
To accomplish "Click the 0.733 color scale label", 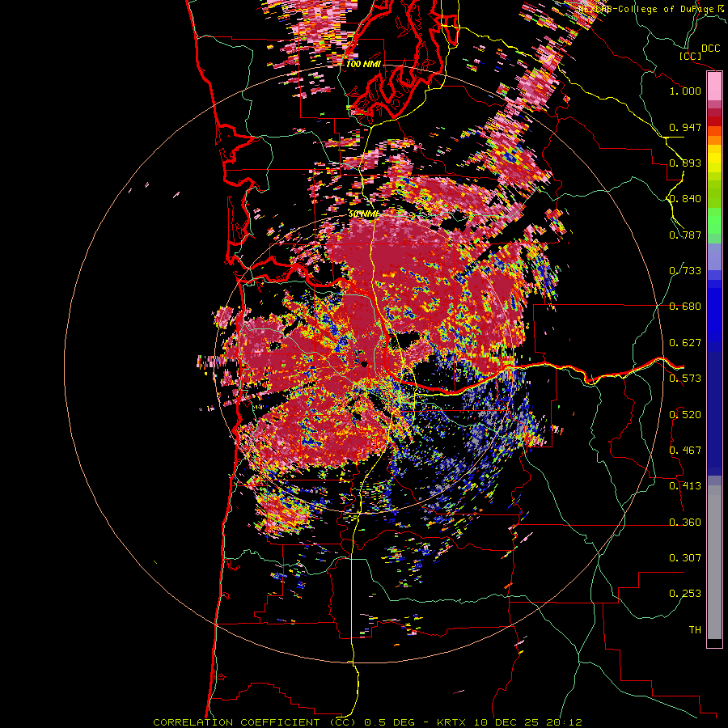I will click(685, 271).
